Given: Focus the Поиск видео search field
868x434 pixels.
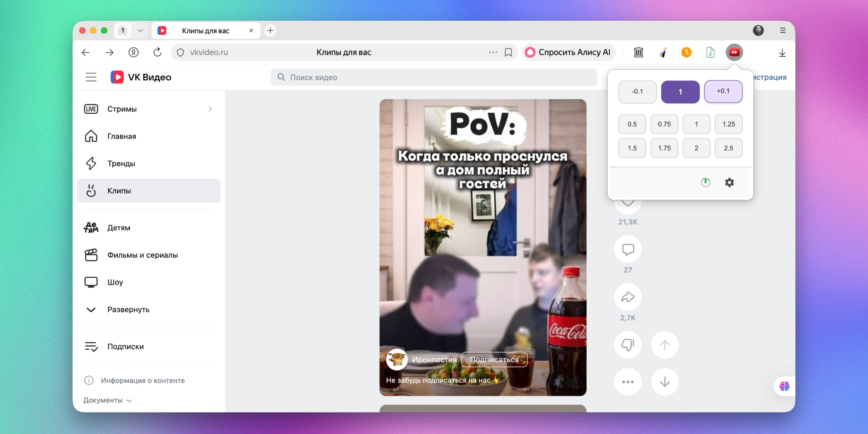Looking at the screenshot, I should (x=434, y=77).
